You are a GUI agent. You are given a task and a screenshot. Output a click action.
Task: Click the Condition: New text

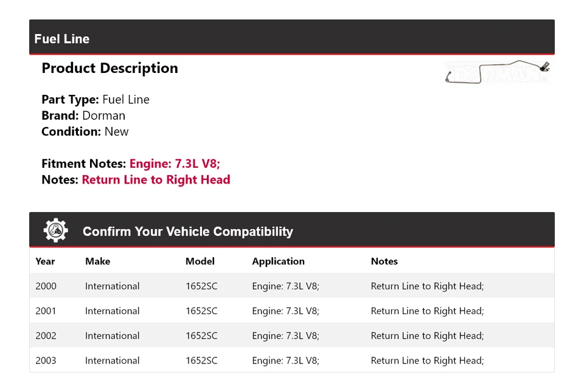85,132
